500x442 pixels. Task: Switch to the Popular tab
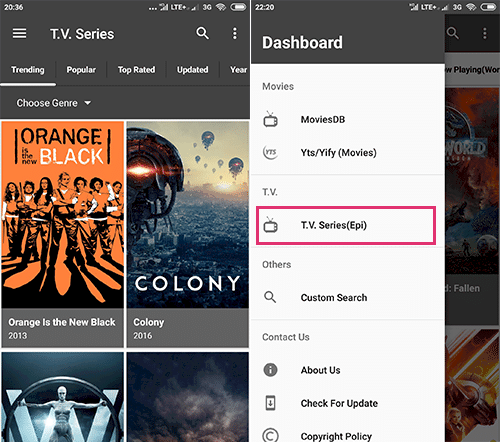click(81, 70)
